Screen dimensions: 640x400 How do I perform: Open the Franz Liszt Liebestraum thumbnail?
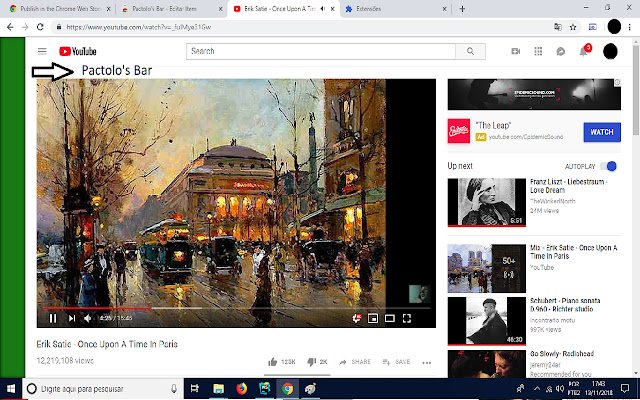pos(487,202)
